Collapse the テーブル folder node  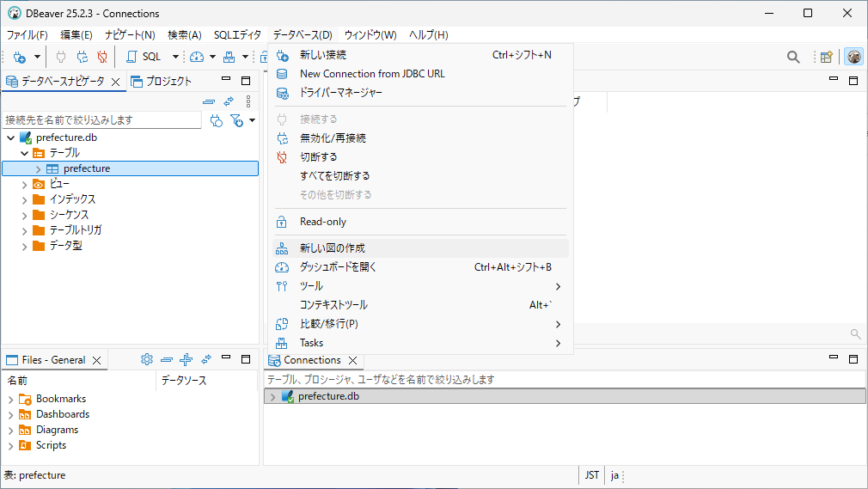coord(24,153)
